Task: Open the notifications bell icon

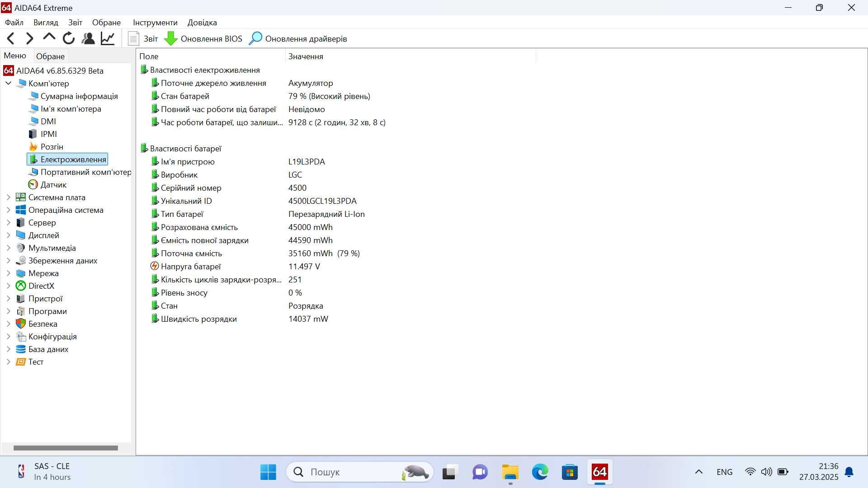Action: [x=849, y=472]
